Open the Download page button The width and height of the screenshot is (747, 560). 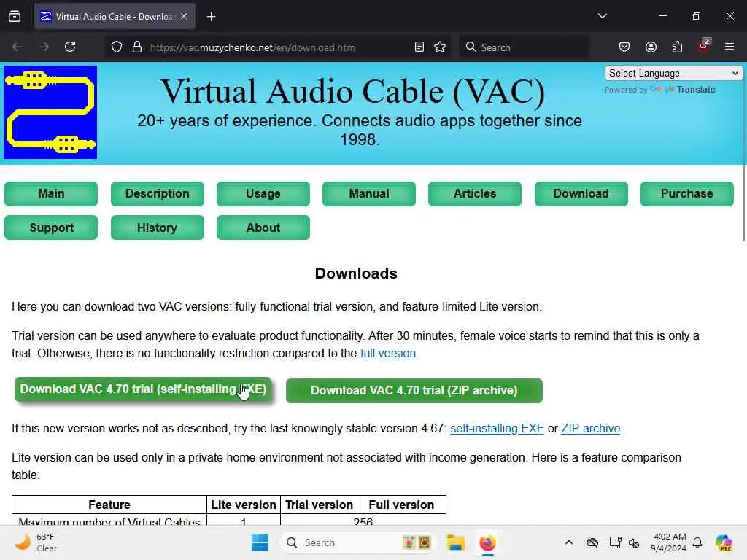[581, 194]
